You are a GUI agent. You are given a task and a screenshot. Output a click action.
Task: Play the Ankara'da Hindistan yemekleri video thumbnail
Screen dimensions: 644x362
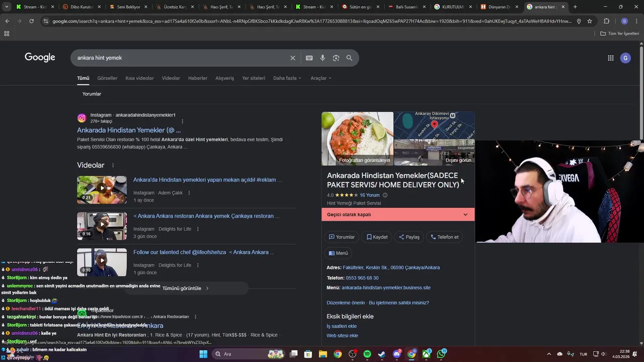click(102, 190)
